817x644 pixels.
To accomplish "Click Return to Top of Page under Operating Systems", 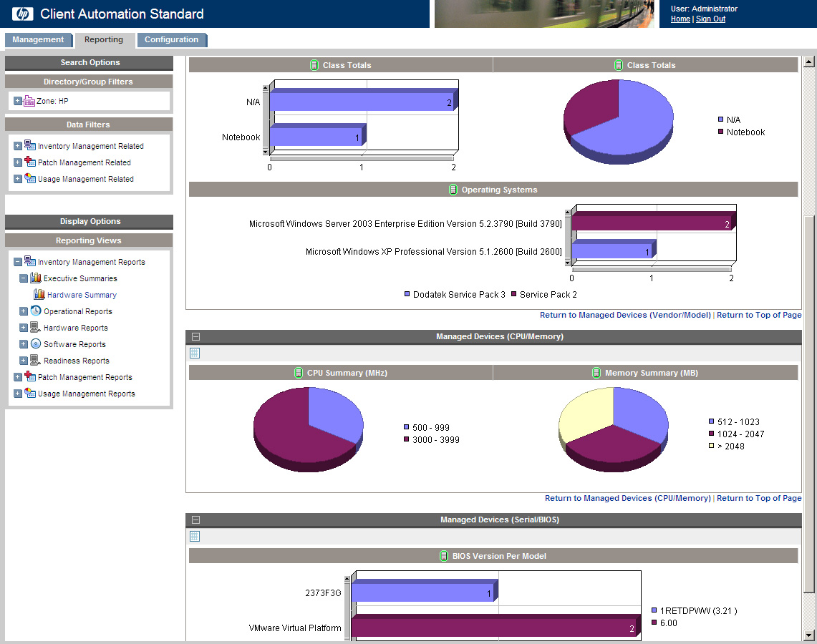I will point(759,315).
